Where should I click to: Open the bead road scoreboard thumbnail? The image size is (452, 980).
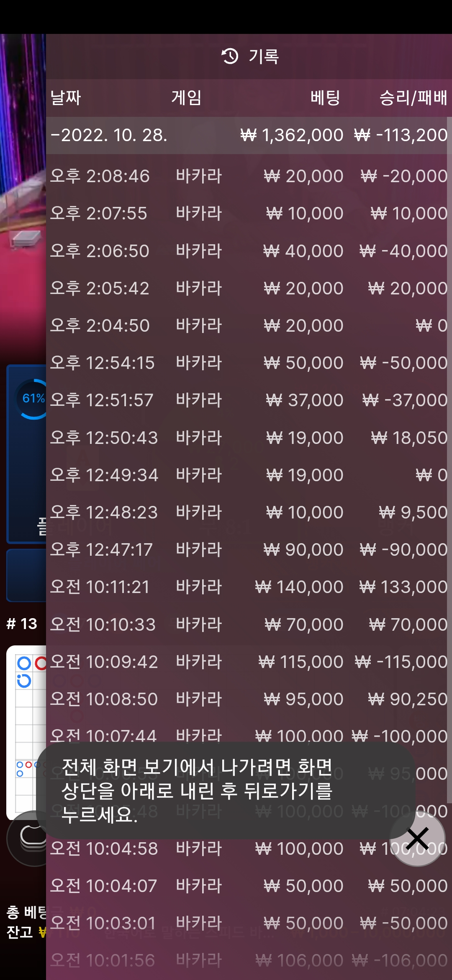point(26,733)
